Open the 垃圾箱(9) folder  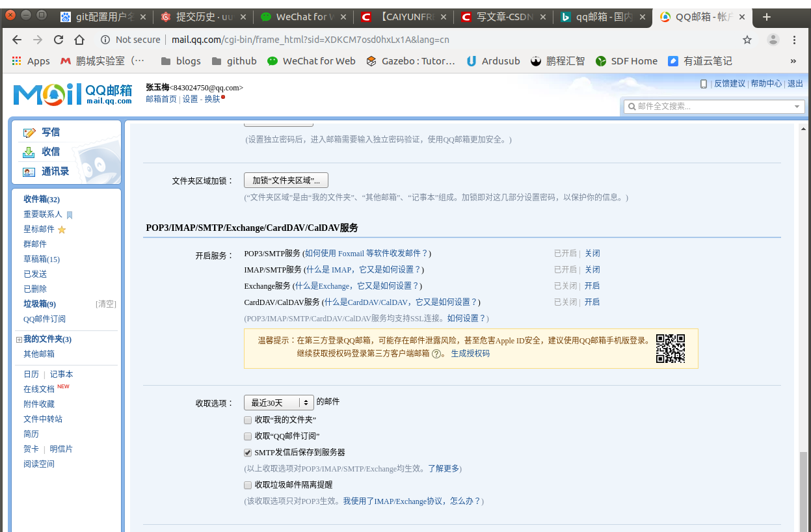point(40,304)
